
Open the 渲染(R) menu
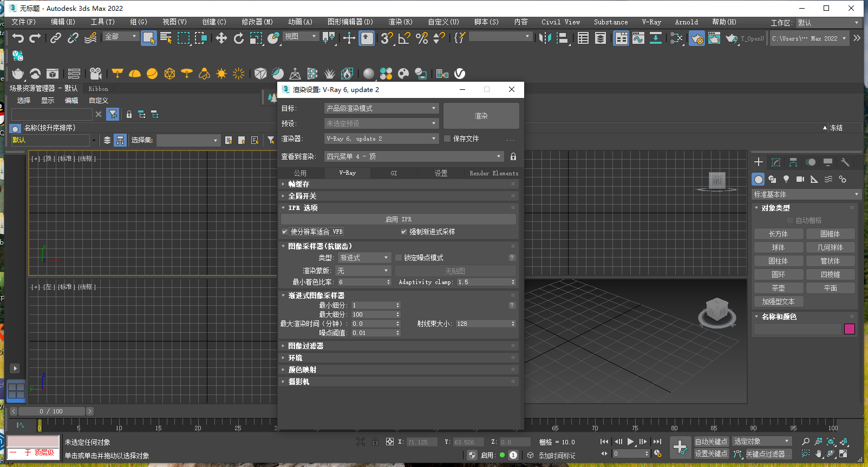[400, 22]
